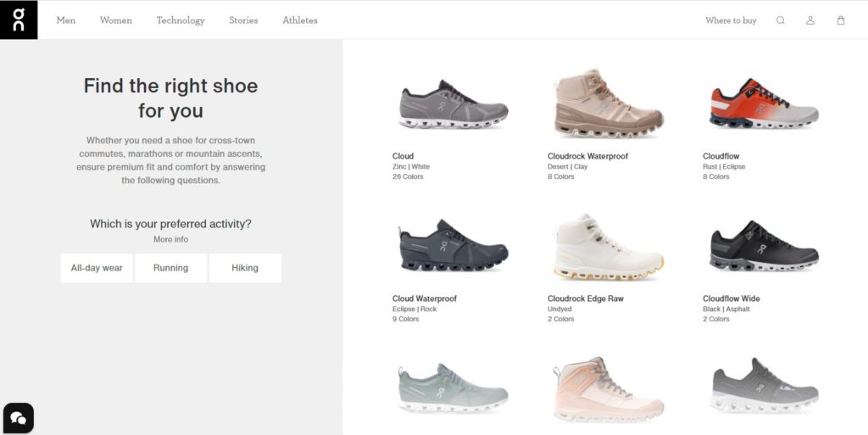Screen dimensions: 868x435
Task: Click 8 Colors under Cloudflow
Action: point(716,176)
